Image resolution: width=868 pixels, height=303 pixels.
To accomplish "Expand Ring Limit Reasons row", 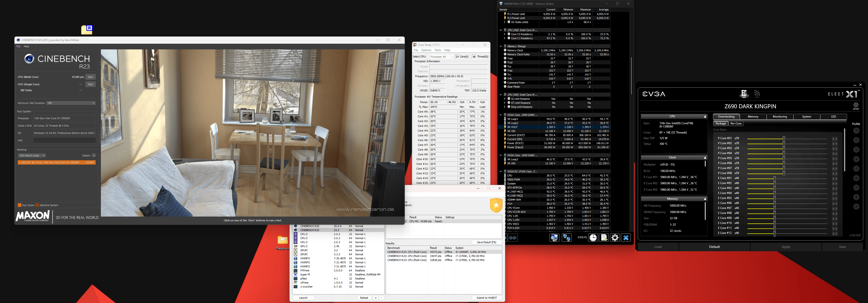I will pyautogui.click(x=504, y=107).
